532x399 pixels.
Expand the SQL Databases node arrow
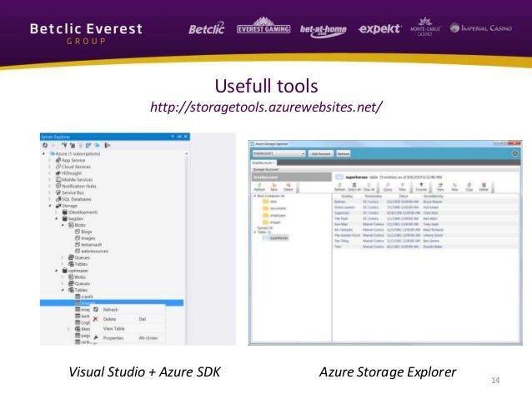[50, 199]
